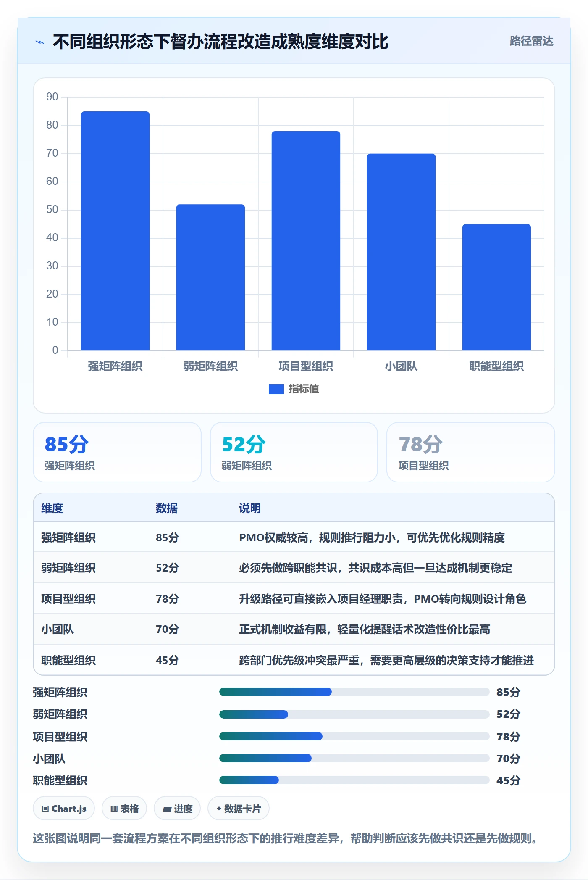Click the 职能型组织 progress bar

pos(354,780)
